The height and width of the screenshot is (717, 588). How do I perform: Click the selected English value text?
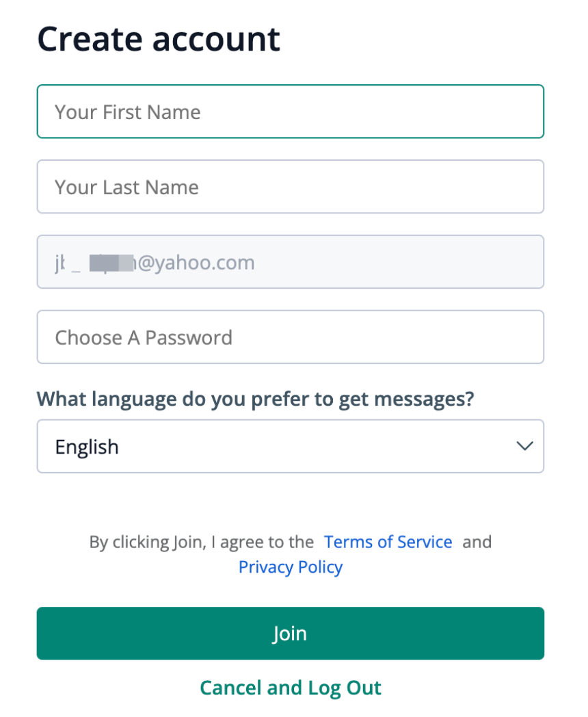tap(87, 447)
